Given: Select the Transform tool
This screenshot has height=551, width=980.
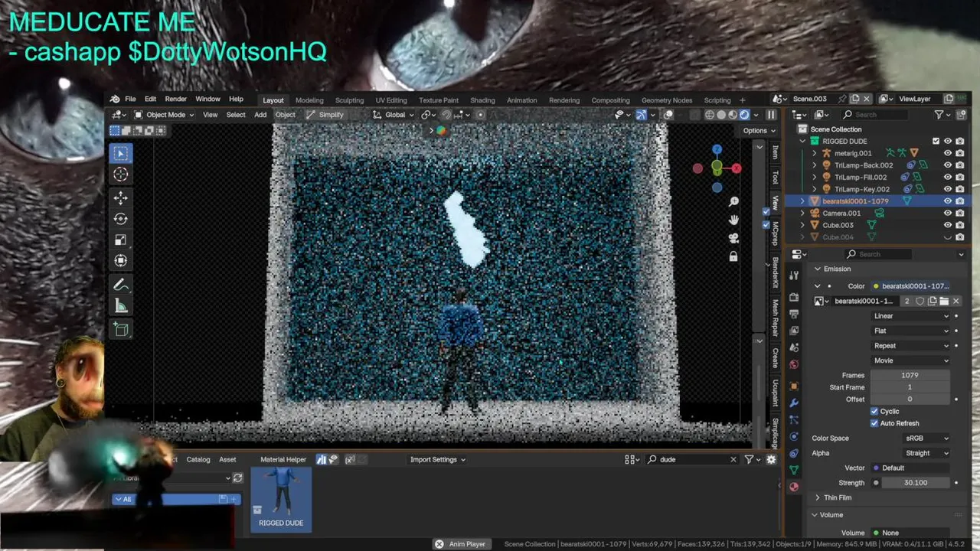Looking at the screenshot, I should (121, 261).
